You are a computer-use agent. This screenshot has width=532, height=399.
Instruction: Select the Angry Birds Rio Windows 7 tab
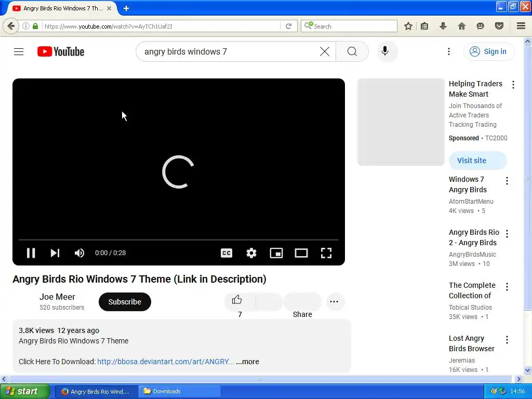[x=63, y=8]
